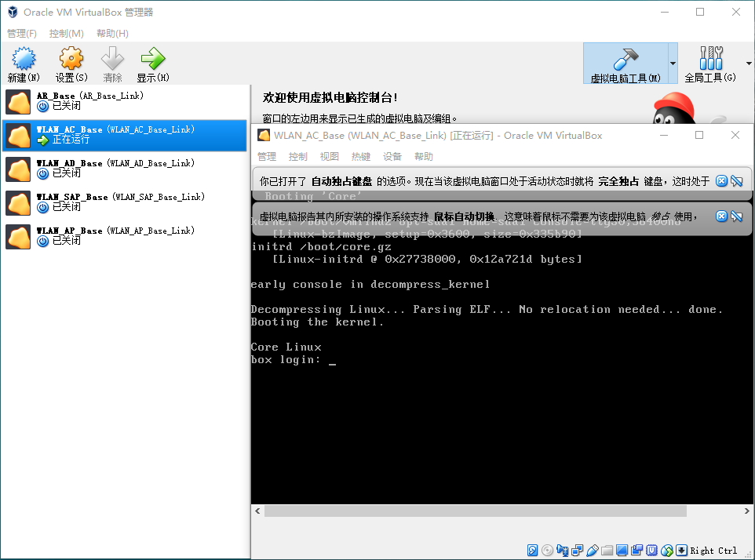Viewport: 755px width, 560px height.
Task: Open the 控制(M) menu in manager window
Action: click(67, 33)
